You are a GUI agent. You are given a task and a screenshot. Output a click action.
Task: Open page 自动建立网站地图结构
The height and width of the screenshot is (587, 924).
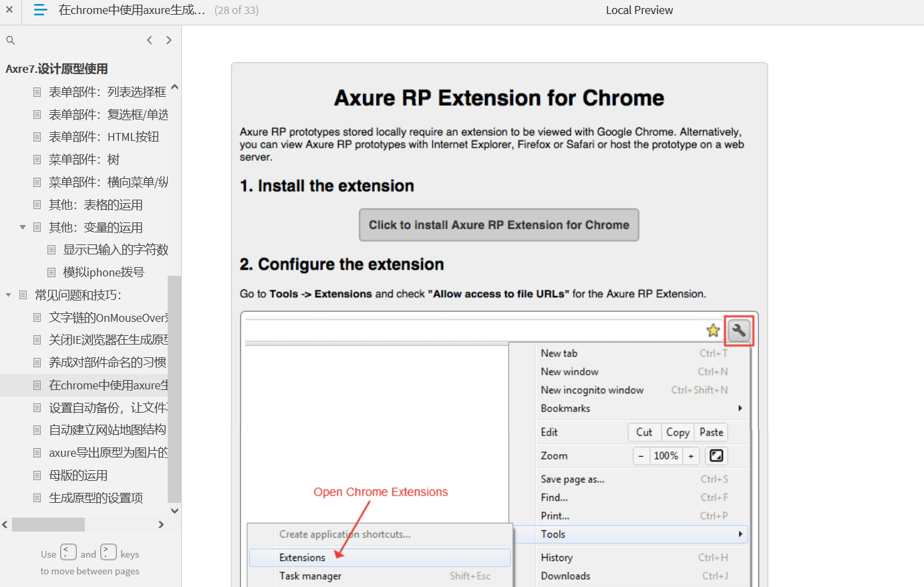coord(108,430)
